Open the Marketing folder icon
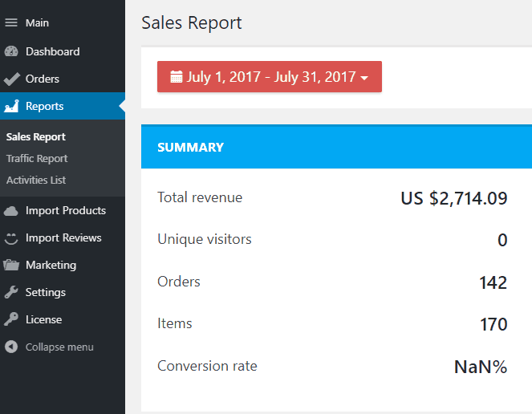Screen dimensions: 532x414 tap(11, 266)
